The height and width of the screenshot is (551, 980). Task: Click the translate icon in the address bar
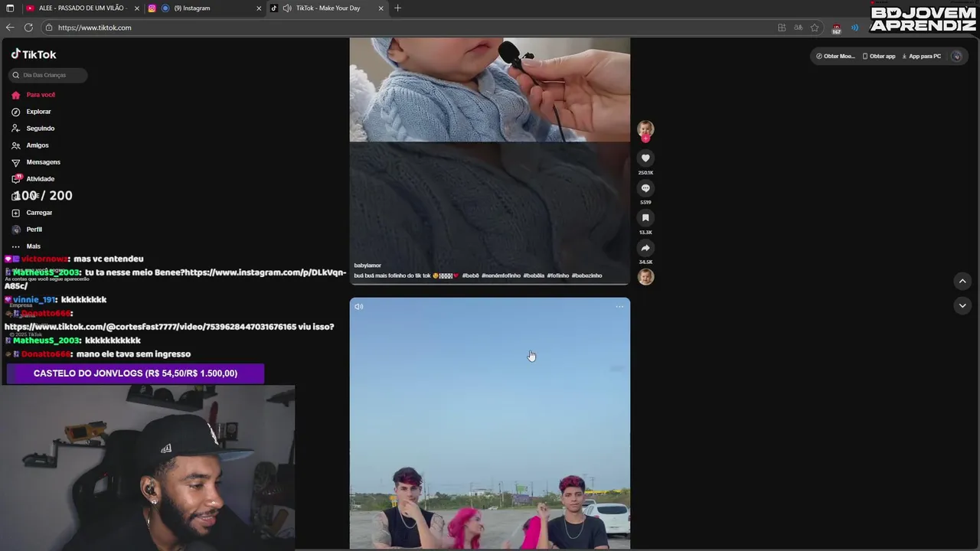click(x=798, y=28)
